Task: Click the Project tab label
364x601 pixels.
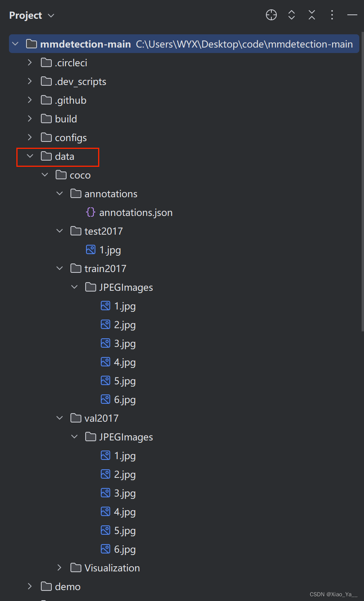Action: (25, 15)
